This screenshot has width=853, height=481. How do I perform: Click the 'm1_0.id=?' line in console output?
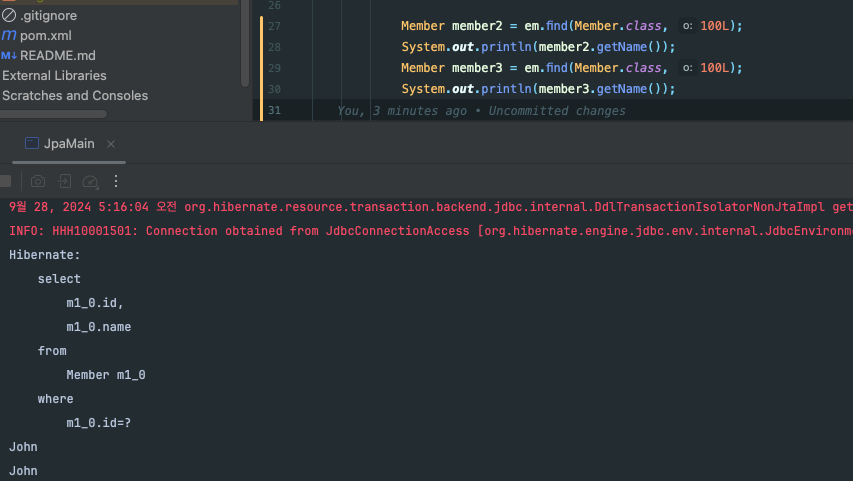pyautogui.click(x=98, y=423)
